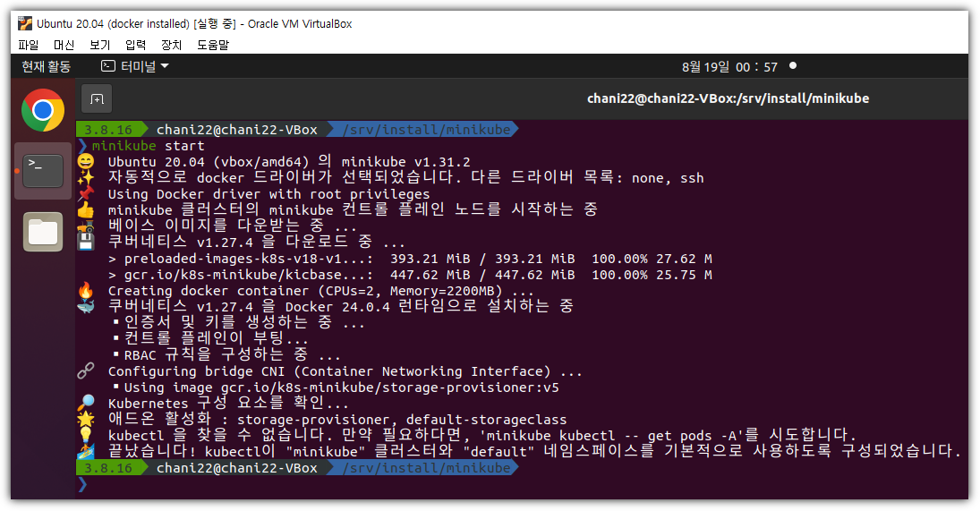Click 'Creating docker container (CPUs=2, Memory=2200MB)' line

tap(320, 291)
